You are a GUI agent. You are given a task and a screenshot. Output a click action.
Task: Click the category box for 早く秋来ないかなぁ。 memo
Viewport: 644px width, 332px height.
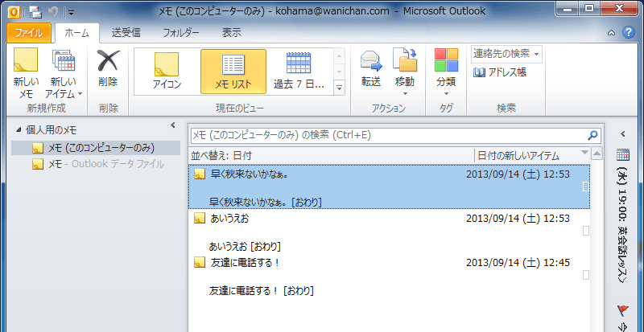coord(586,186)
